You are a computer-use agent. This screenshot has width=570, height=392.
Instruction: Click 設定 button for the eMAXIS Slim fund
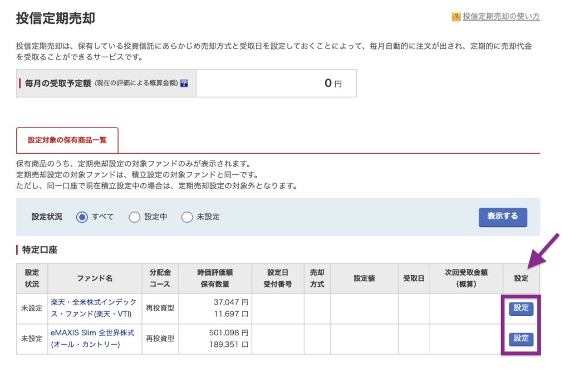[x=521, y=339]
